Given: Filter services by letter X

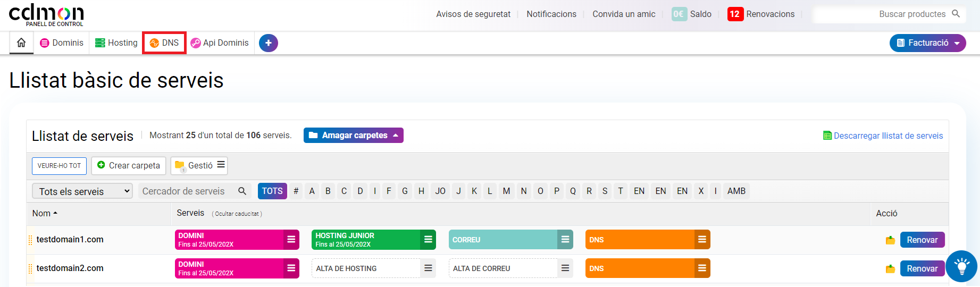Looking at the screenshot, I should tap(701, 191).
